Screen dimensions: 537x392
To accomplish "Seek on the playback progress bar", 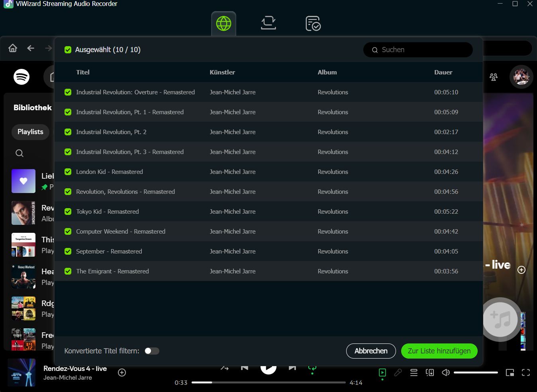I will (268, 382).
